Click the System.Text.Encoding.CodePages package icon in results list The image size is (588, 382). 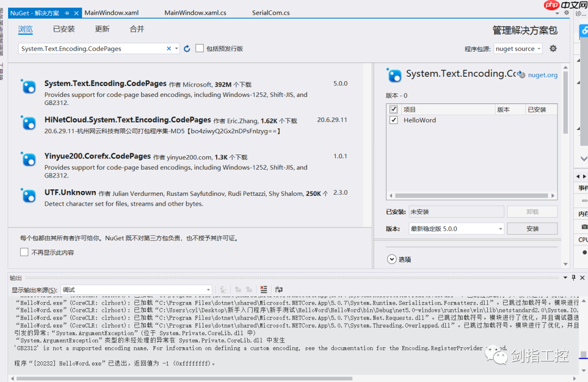(28, 87)
